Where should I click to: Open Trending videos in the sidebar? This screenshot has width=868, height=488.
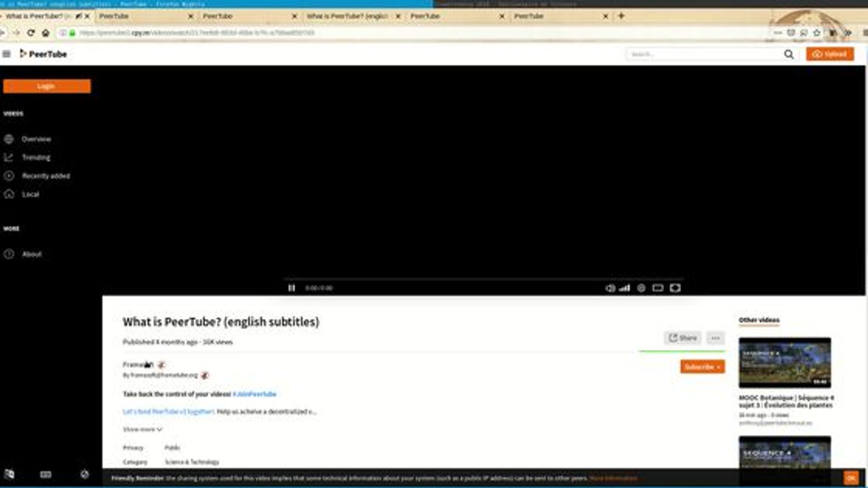(36, 157)
